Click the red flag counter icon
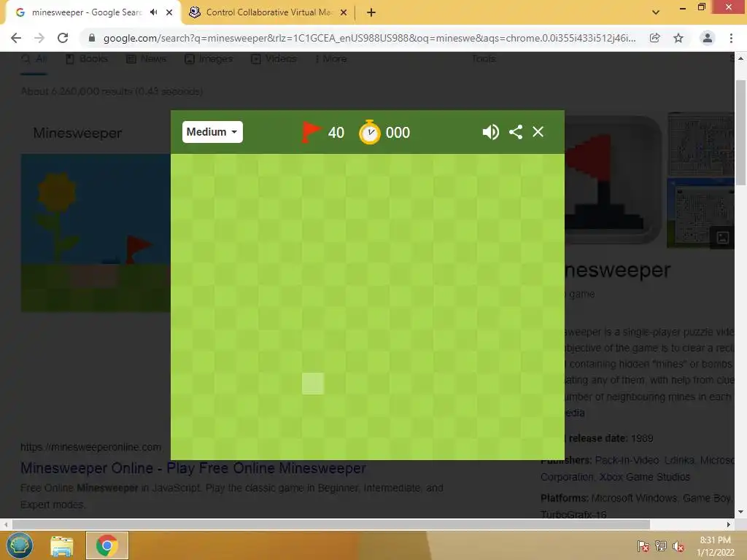The width and height of the screenshot is (747, 560). click(x=311, y=132)
